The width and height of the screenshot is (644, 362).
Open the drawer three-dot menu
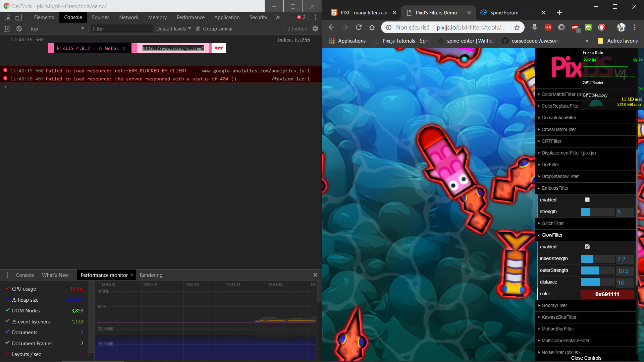click(x=7, y=275)
